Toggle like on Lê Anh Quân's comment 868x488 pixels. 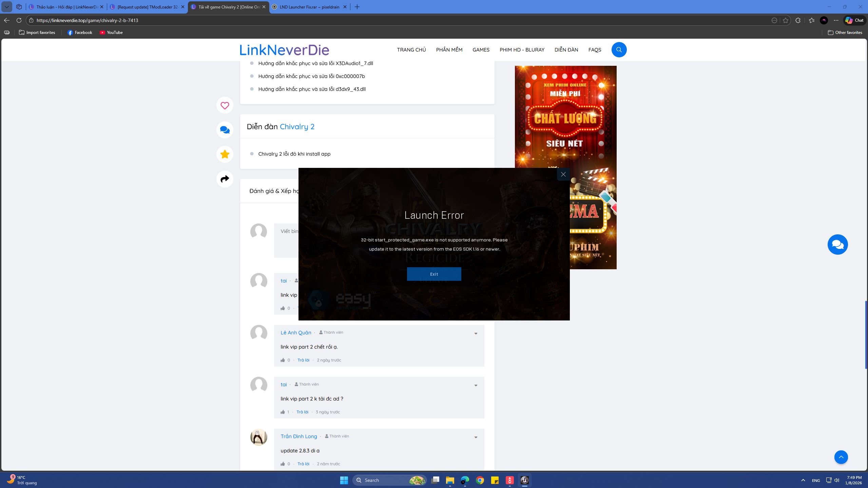pyautogui.click(x=283, y=360)
